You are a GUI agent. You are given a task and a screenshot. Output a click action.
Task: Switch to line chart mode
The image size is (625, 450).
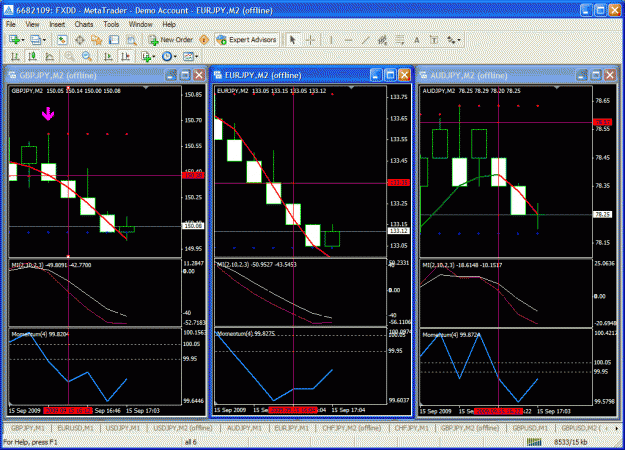(49, 57)
